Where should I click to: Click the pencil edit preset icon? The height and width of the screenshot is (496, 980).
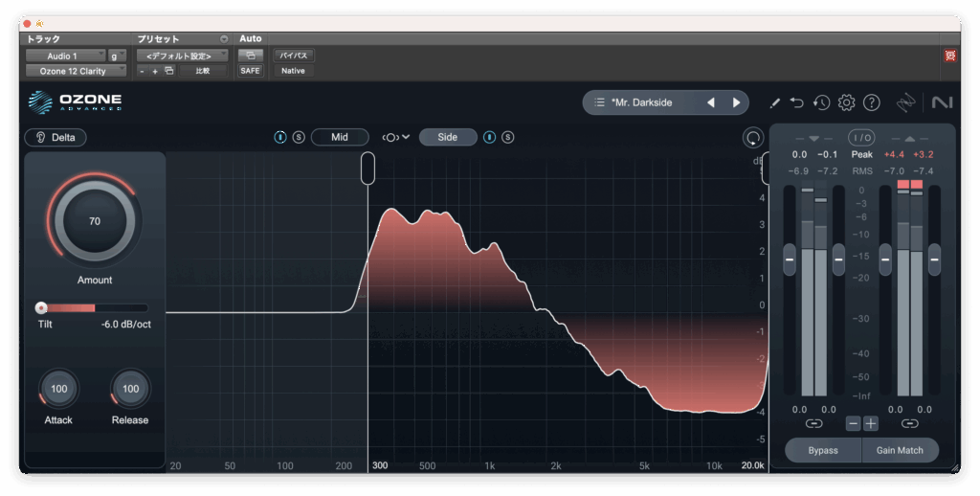[774, 102]
